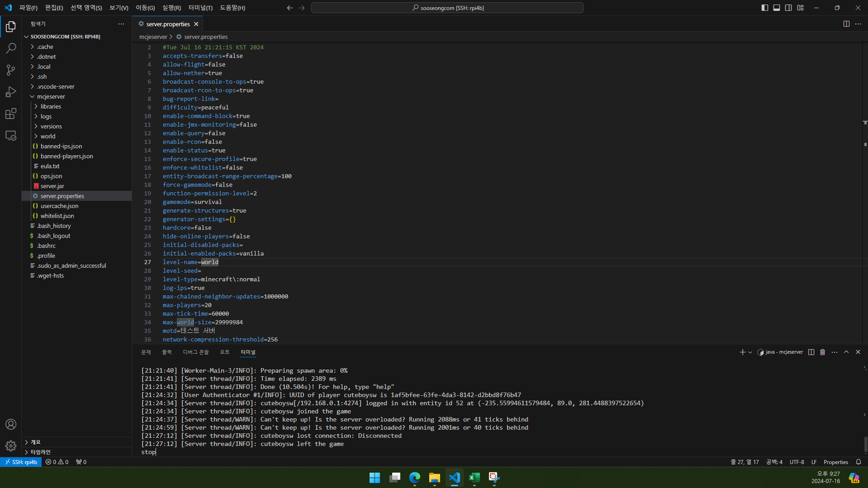
Task: Toggle primary side bar visibility
Action: click(765, 8)
